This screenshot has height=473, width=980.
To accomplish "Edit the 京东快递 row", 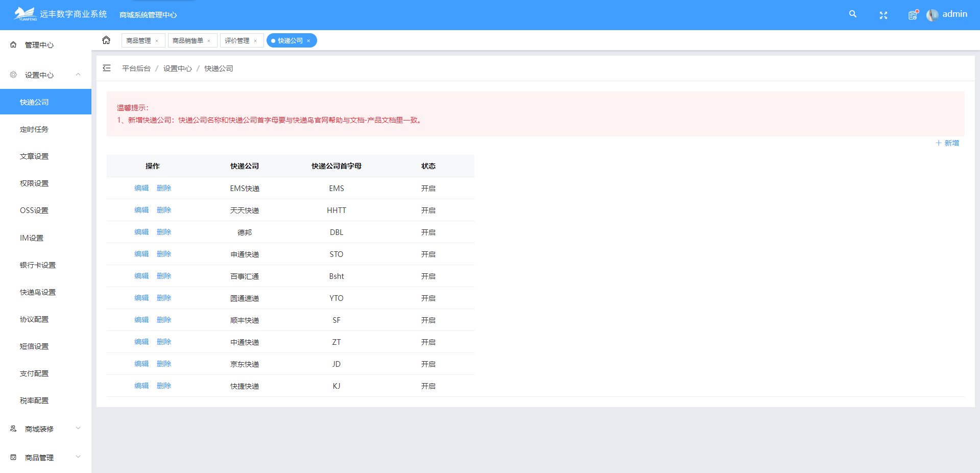I will coord(141,364).
